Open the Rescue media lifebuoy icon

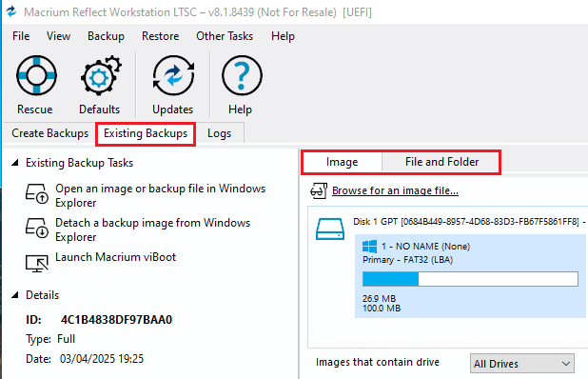tap(36, 75)
